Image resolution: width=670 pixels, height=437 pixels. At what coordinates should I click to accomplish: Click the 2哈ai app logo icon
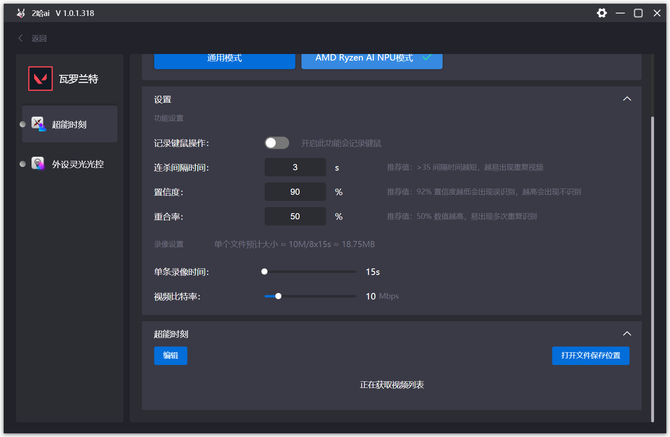(21, 13)
